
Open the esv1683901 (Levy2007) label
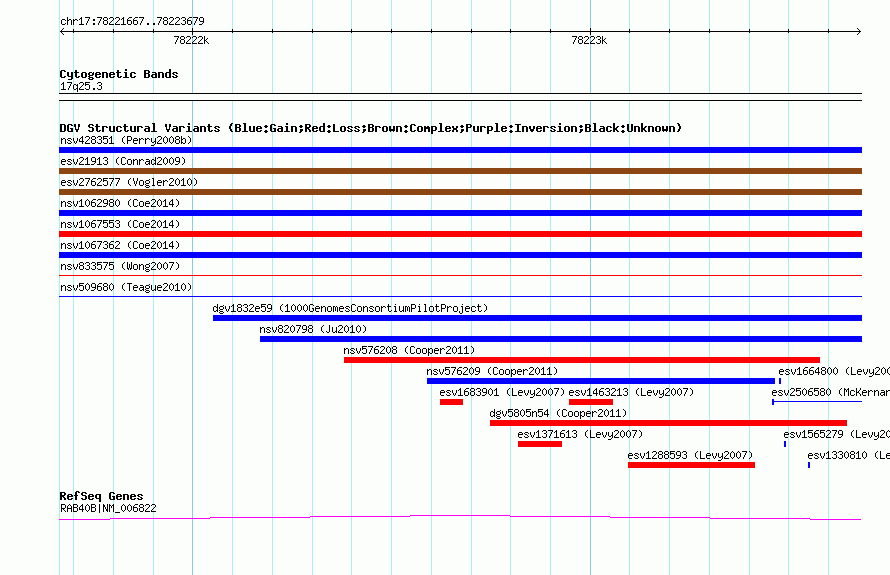(502, 392)
